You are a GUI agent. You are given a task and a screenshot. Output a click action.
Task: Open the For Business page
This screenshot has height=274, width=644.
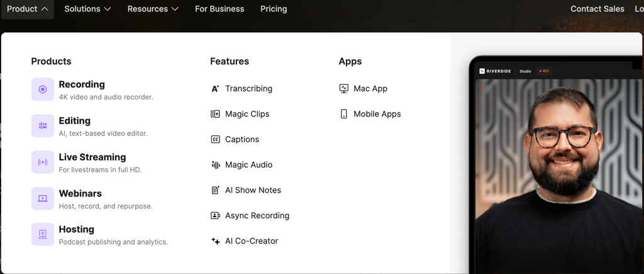point(219,9)
